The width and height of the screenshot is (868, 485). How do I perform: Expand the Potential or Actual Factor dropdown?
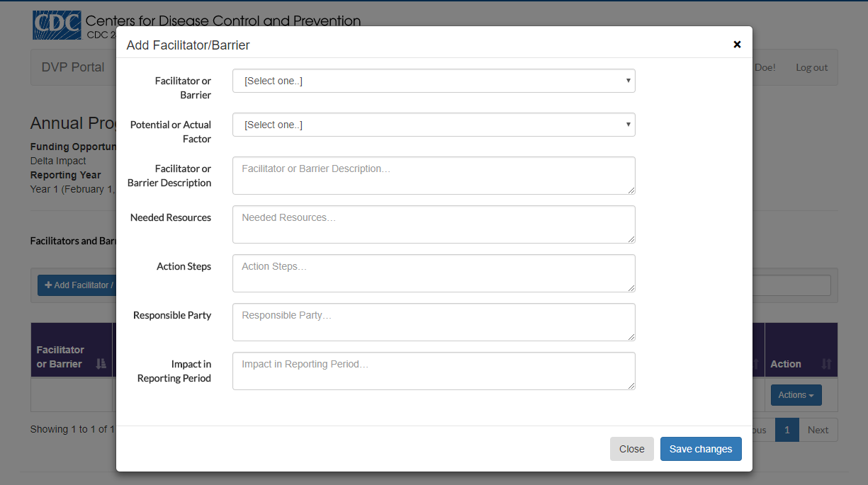tap(434, 125)
